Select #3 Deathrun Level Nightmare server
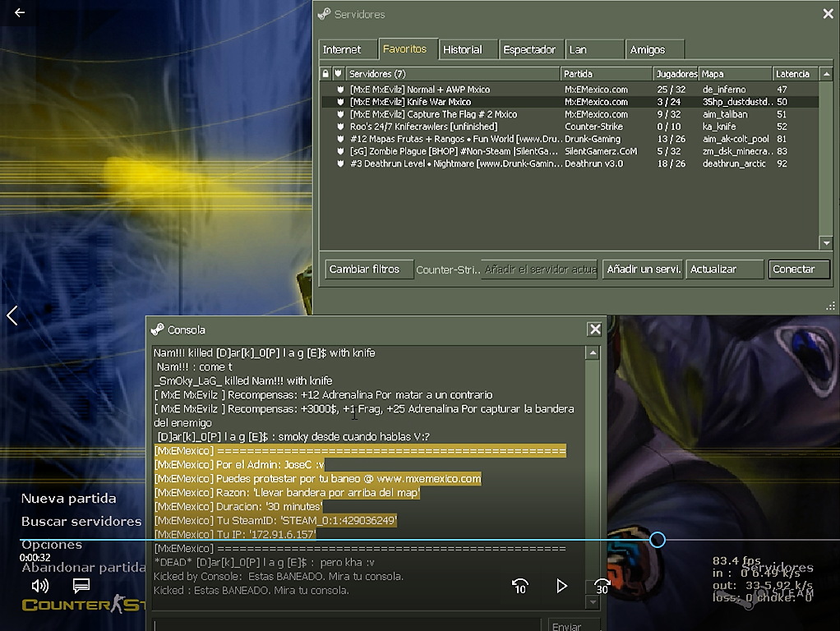Viewport: 840px width, 631px height. 570,164
